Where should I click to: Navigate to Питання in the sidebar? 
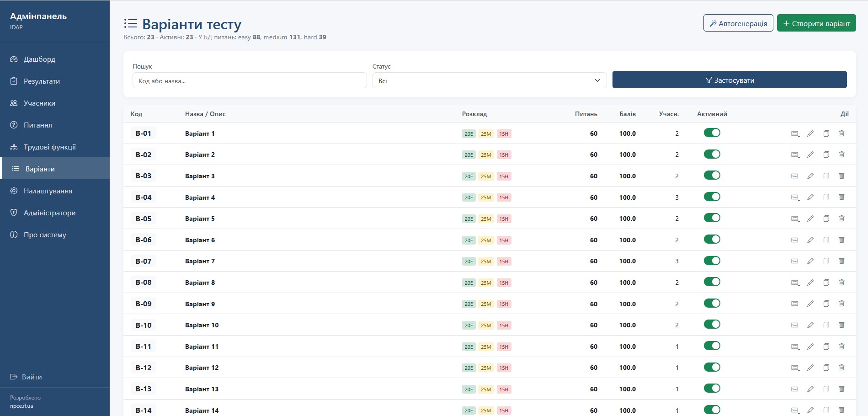click(55, 125)
